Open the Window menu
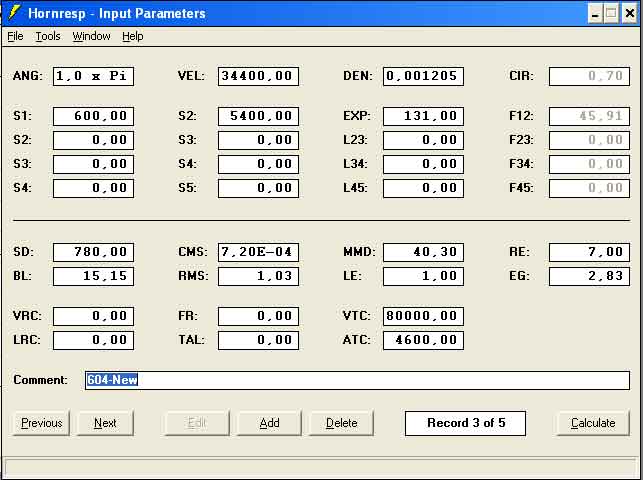643x480 pixels. [x=91, y=36]
